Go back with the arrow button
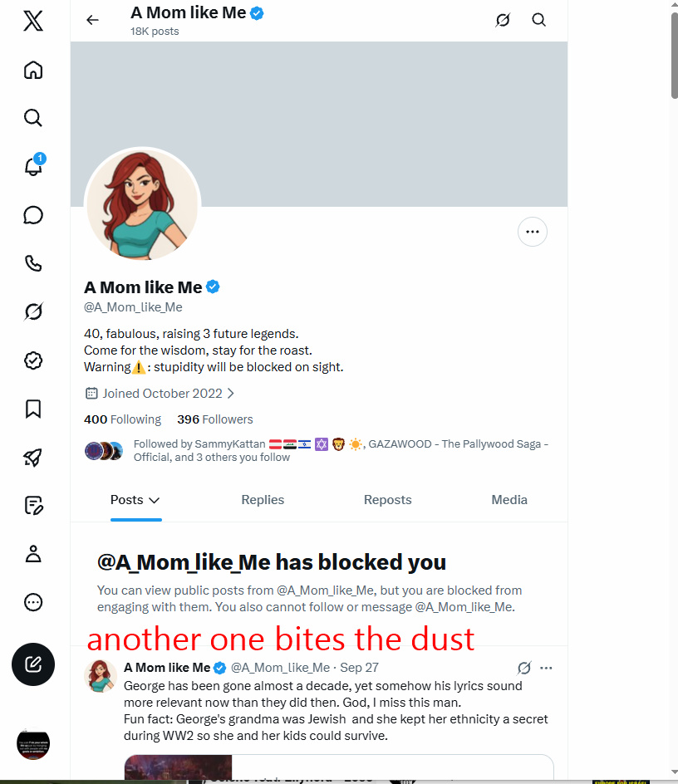 pyautogui.click(x=92, y=20)
